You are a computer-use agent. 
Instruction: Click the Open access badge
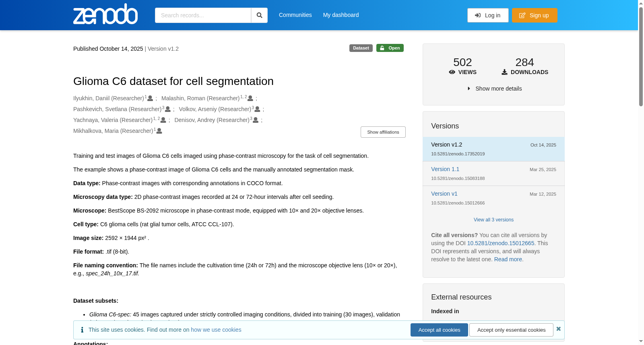point(390,48)
